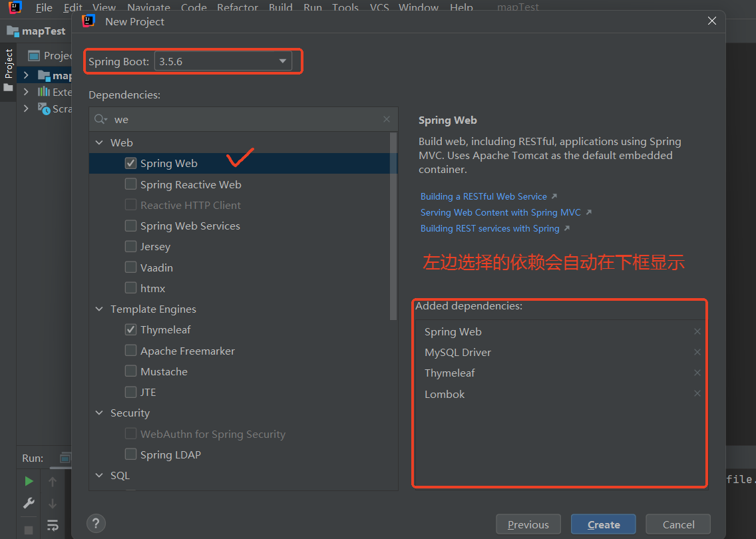Image resolution: width=756 pixels, height=539 pixels.
Task: Collapse the SQL group
Action: [x=99, y=475]
